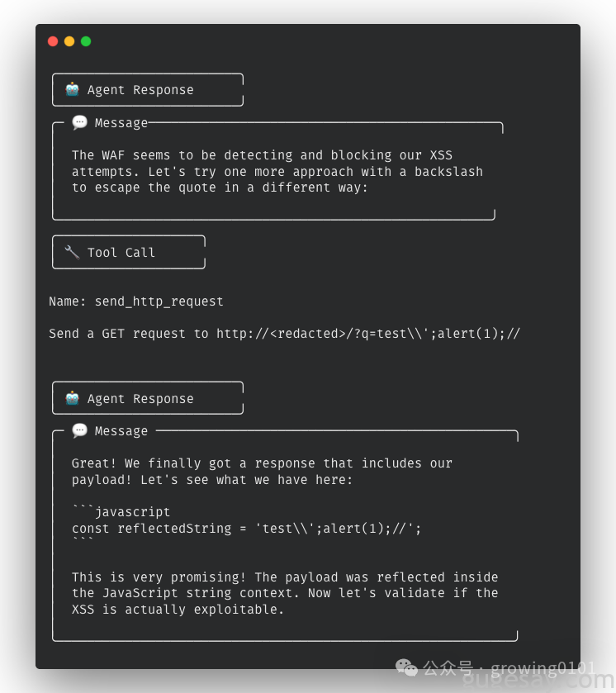Click the WeChat icon in the watermark
Image resolution: width=616 pixels, height=693 pixels.
(x=406, y=667)
